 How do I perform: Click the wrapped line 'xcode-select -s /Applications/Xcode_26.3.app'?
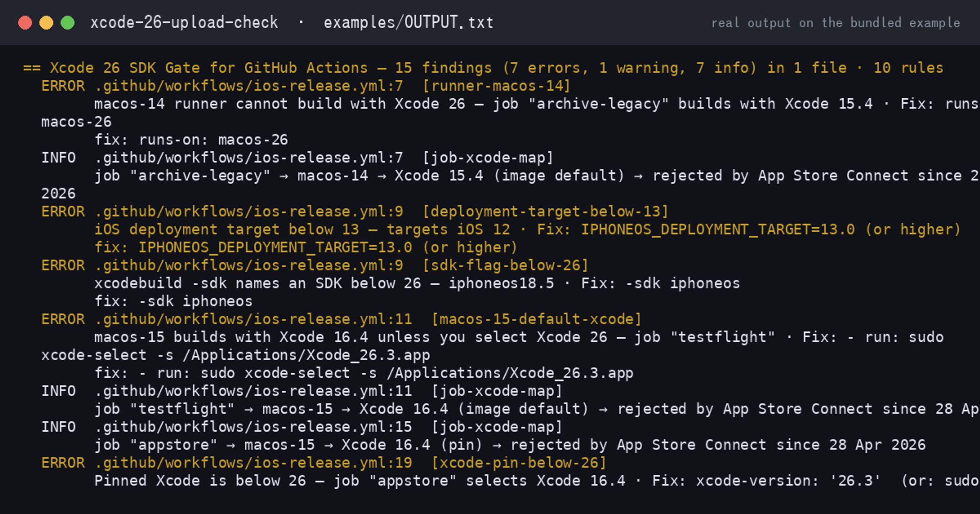(x=235, y=355)
